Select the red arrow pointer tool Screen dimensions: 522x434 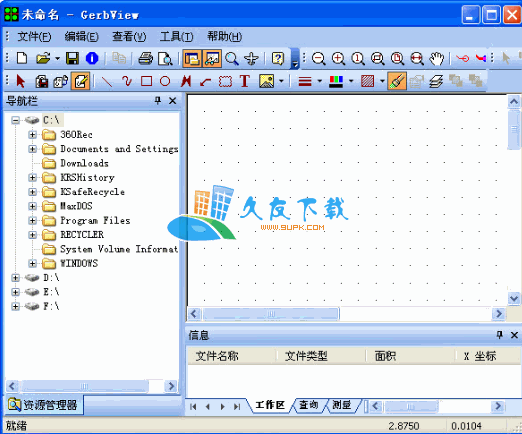pyautogui.click(x=20, y=81)
